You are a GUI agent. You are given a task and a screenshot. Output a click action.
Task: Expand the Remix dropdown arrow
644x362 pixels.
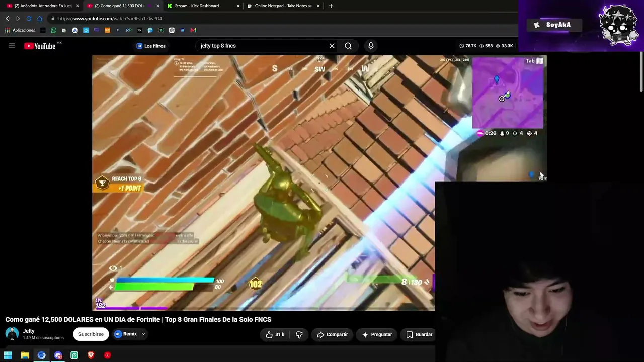click(143, 334)
